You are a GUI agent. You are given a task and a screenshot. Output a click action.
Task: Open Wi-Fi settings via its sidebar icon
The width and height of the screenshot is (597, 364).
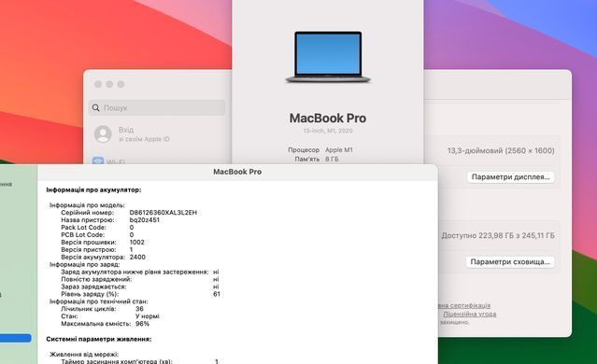pos(98,161)
